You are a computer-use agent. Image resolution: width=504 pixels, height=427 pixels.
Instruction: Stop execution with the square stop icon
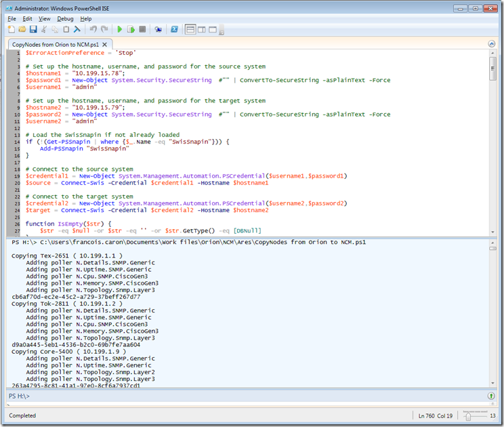pyautogui.click(x=142, y=30)
